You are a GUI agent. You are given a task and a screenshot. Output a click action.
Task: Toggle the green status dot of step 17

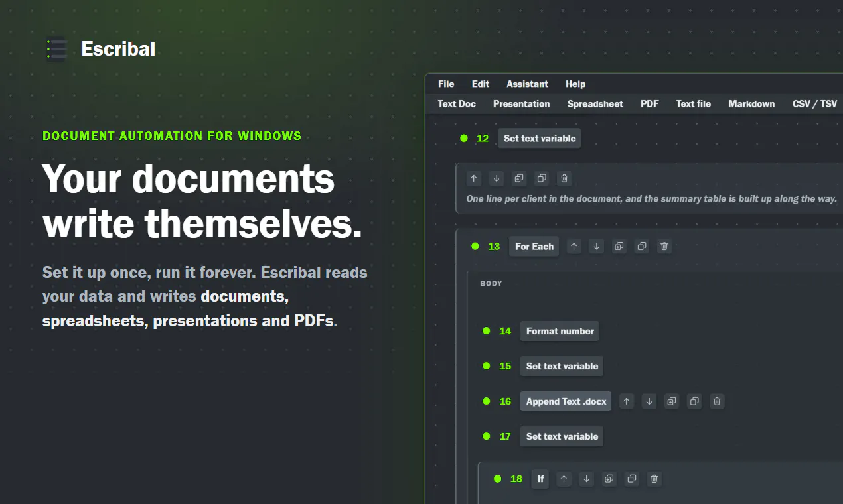[487, 436]
